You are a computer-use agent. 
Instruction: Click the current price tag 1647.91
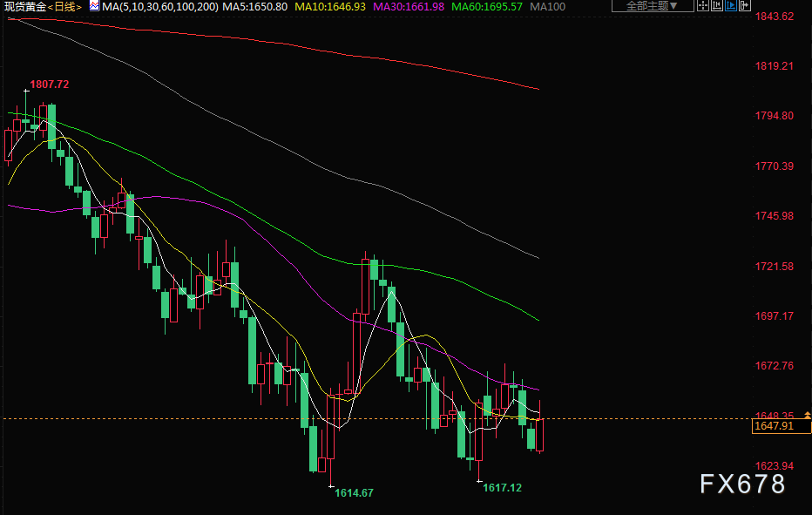[x=781, y=426]
